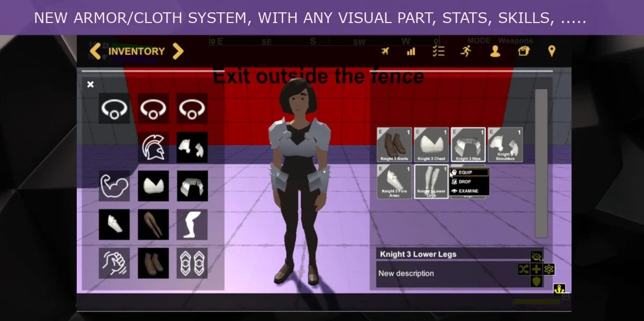The width and height of the screenshot is (644, 321).
Task: Toggle the crossed-out eye visibility icon
Action: (536, 257)
